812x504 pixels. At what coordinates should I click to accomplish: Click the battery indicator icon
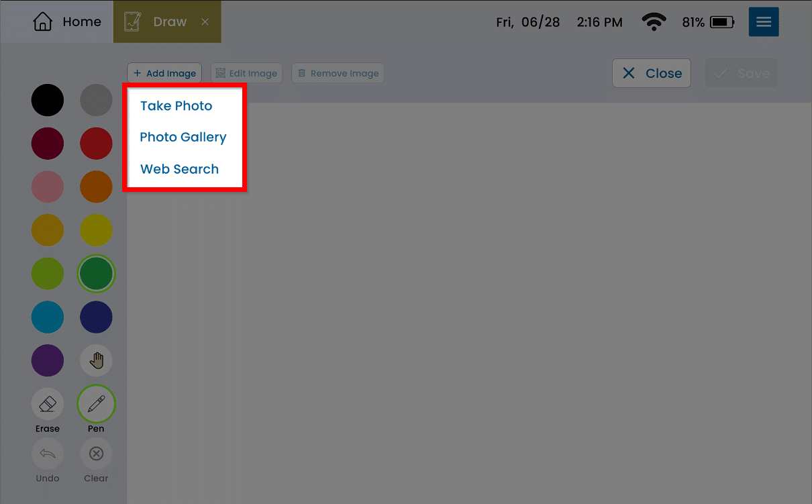722,23
